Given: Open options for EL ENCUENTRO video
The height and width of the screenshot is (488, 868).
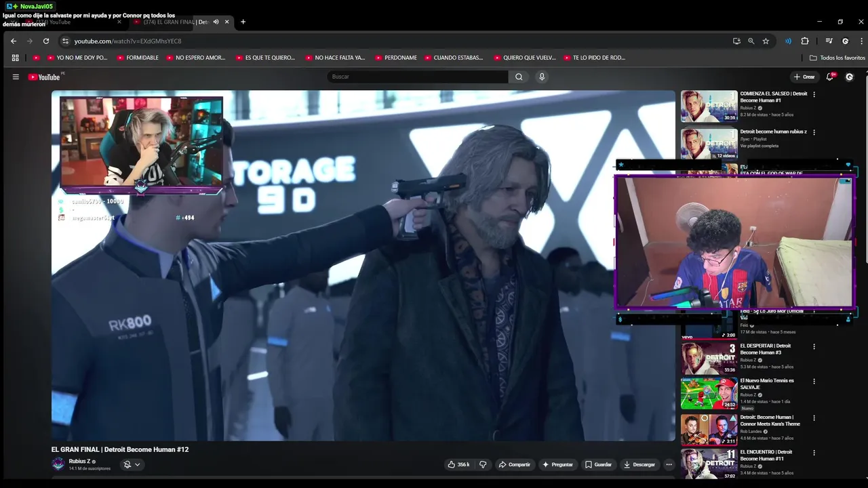Looking at the screenshot, I should [x=814, y=452].
